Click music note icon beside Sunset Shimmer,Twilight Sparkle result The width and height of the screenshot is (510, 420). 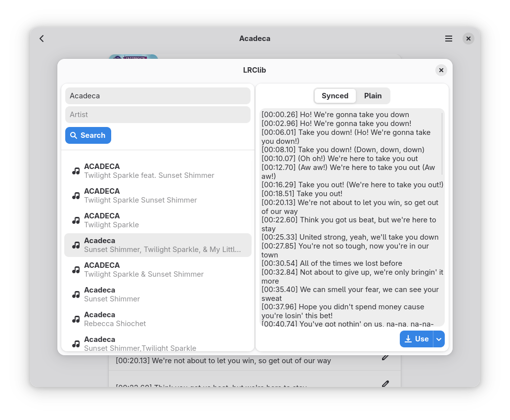(x=76, y=344)
